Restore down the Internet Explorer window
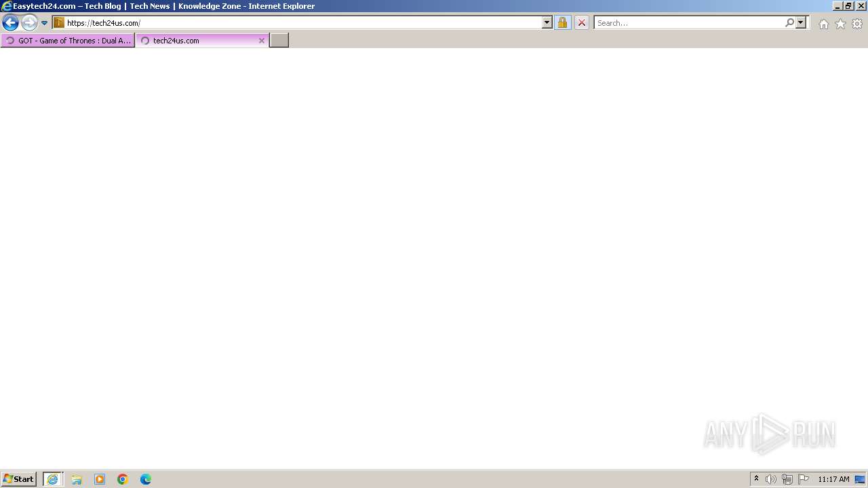This screenshot has height=488, width=868. coord(848,5)
